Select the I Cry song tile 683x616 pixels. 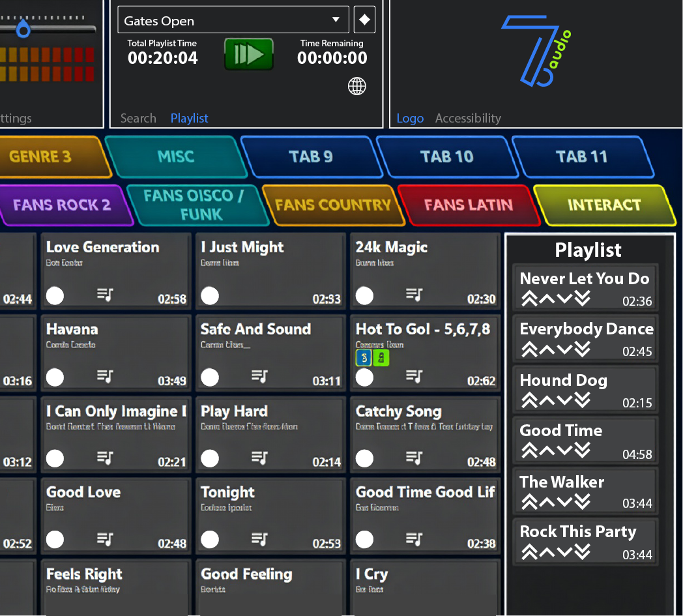425,588
